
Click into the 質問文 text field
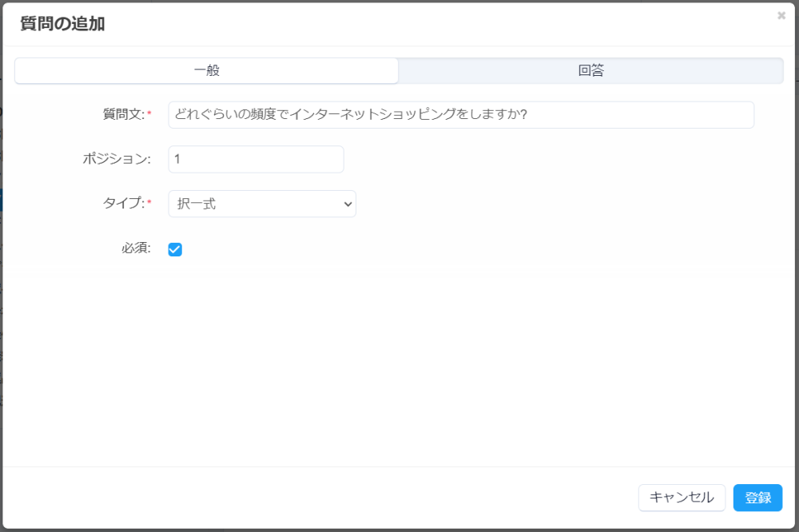[x=461, y=115]
